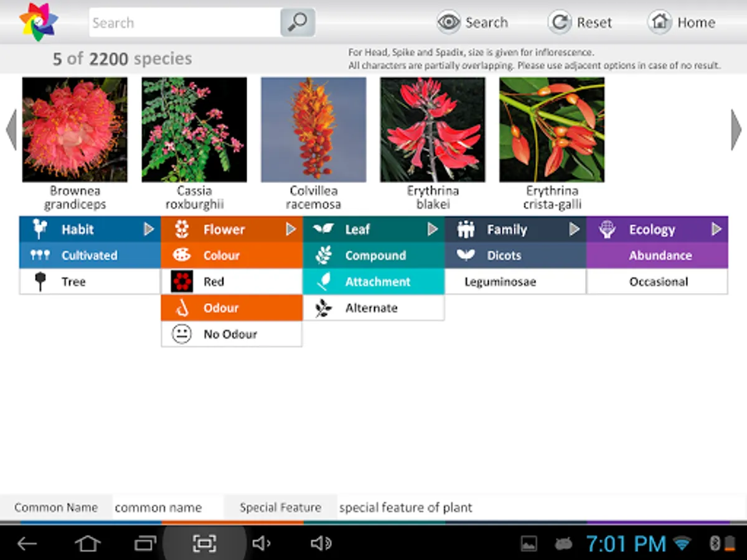Screen dimensions: 747x560
Task: Choose the Leguminosae family option
Action: [515, 282]
